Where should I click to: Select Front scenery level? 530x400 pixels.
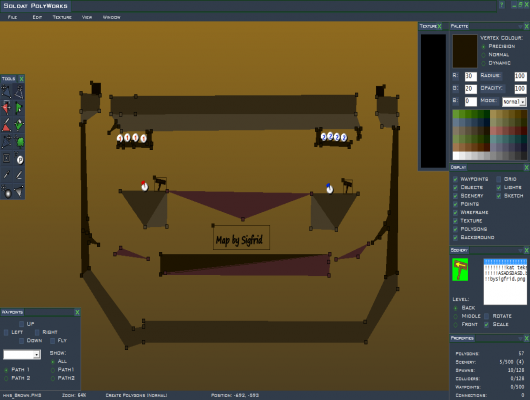pyautogui.click(x=455, y=325)
